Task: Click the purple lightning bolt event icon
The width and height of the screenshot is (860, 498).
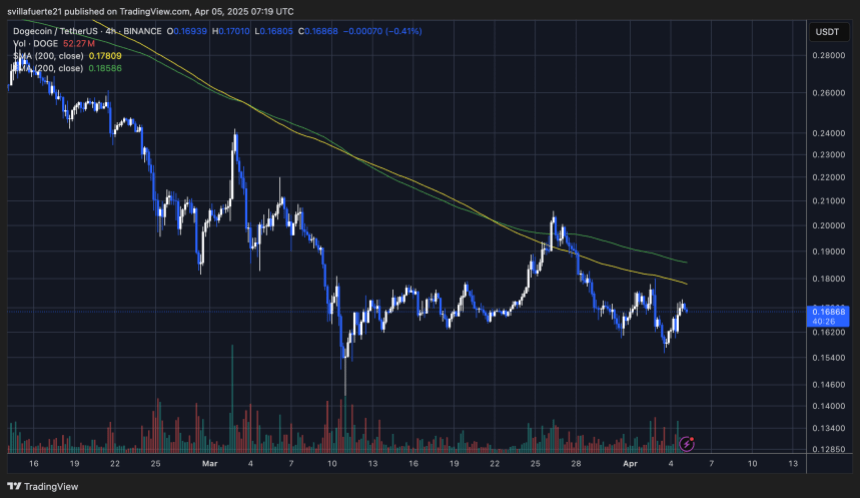Action: click(x=687, y=442)
